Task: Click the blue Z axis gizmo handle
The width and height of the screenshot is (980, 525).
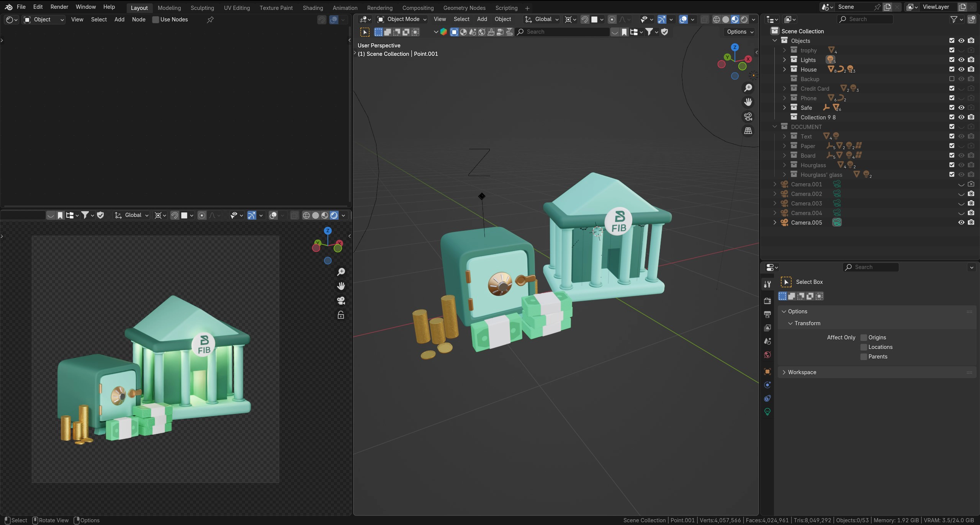Action: coord(735,47)
